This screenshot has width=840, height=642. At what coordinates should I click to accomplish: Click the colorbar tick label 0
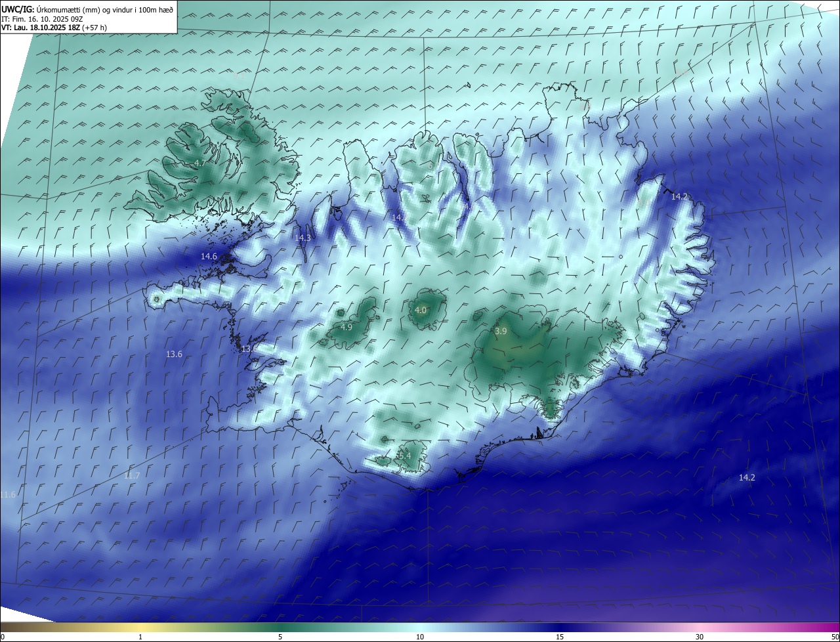[3, 637]
